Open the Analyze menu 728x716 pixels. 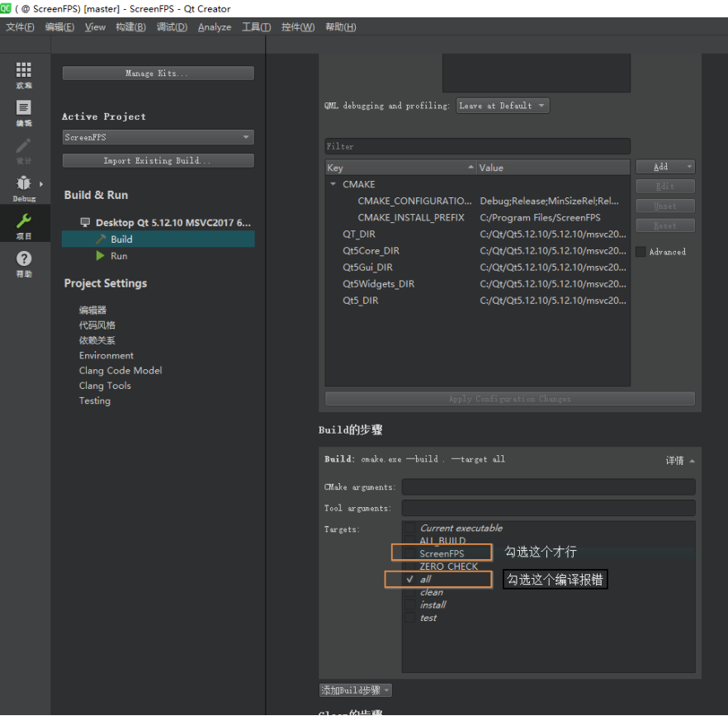coord(214,26)
